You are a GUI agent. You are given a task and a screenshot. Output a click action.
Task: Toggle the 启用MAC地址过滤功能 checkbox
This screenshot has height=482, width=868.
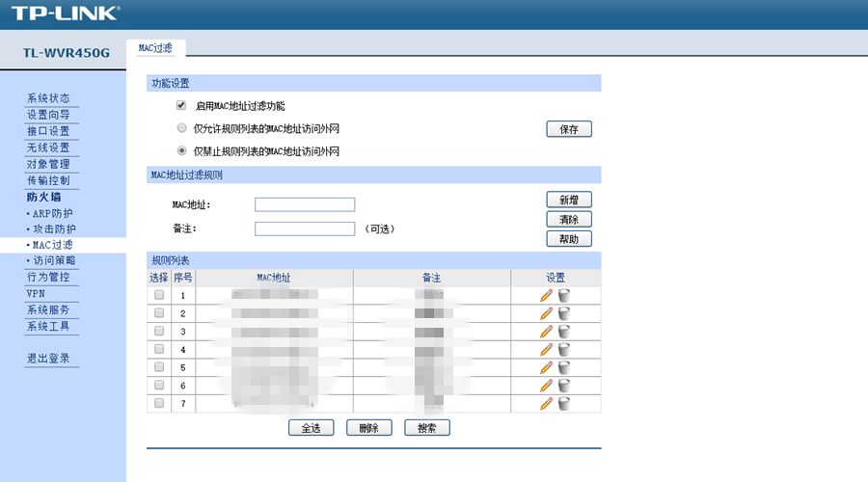(x=181, y=106)
